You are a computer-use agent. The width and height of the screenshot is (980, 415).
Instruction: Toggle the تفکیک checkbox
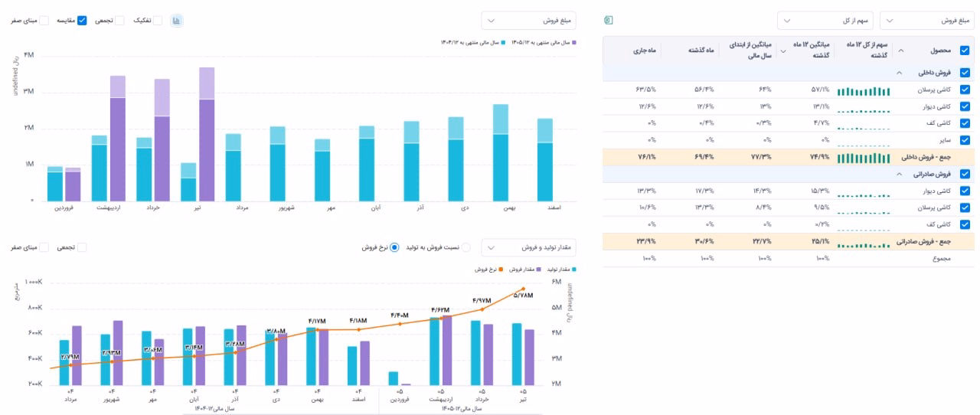click(157, 21)
